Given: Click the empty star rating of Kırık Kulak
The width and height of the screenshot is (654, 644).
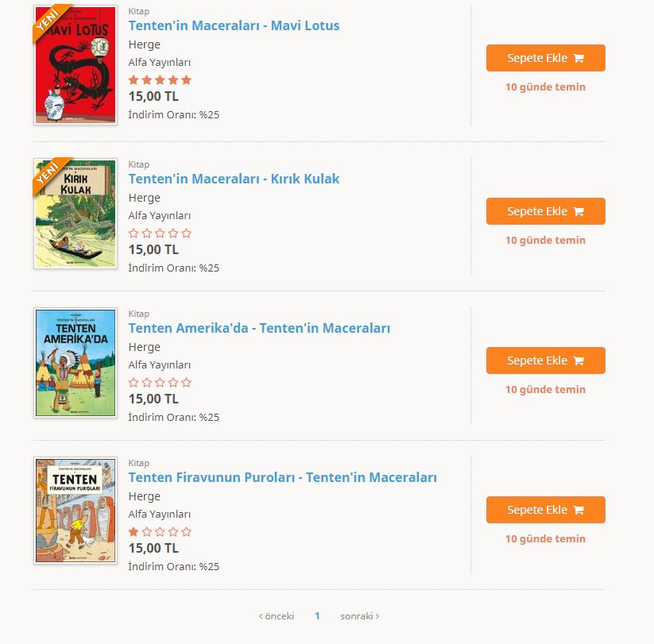Looking at the screenshot, I should click(x=160, y=233).
